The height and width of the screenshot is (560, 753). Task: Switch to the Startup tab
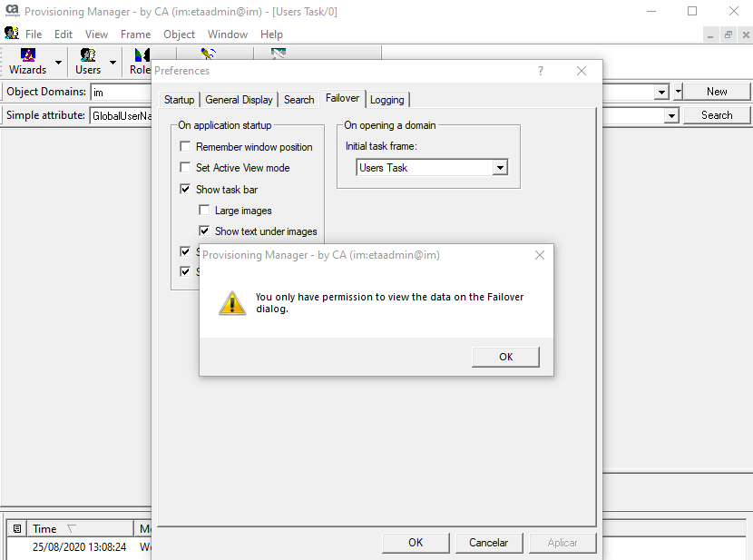[179, 100]
